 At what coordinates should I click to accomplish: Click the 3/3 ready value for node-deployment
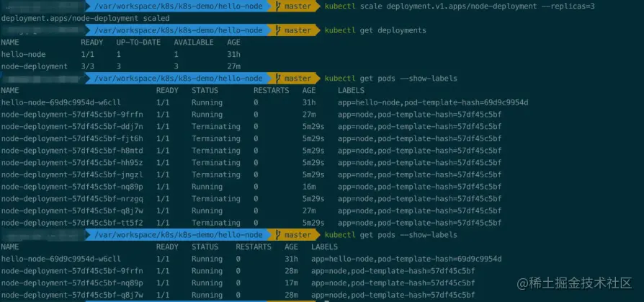pos(87,66)
